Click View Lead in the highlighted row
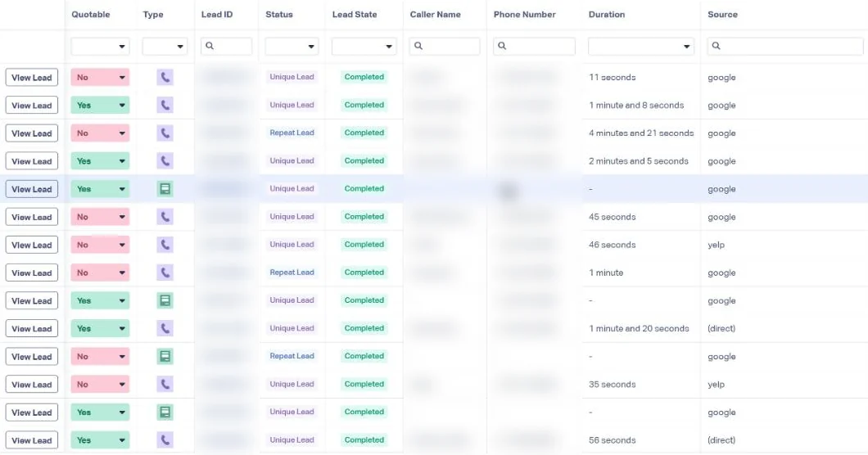The width and height of the screenshot is (868, 455). click(32, 189)
